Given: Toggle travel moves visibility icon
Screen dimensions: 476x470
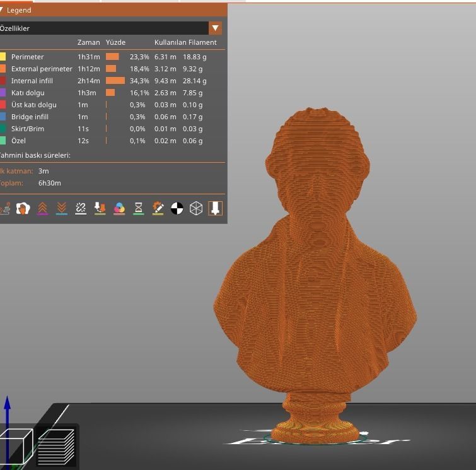Looking at the screenshot, I should [5, 208].
